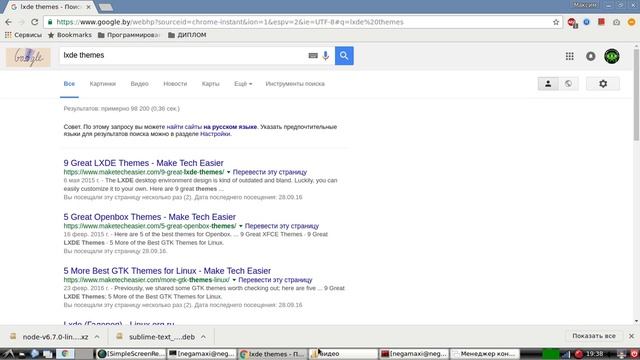Launch Chromium from the taskbar quick launch
Viewport: 640px width, 360px height.
[x=65, y=354]
